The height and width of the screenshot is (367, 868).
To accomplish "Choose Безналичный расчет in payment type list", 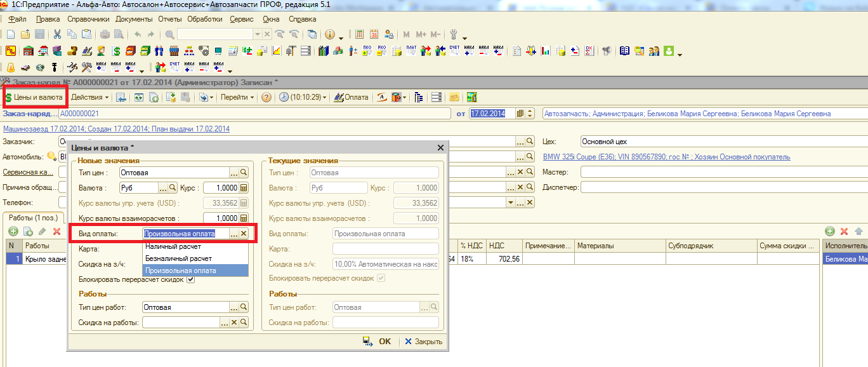I will point(196,258).
